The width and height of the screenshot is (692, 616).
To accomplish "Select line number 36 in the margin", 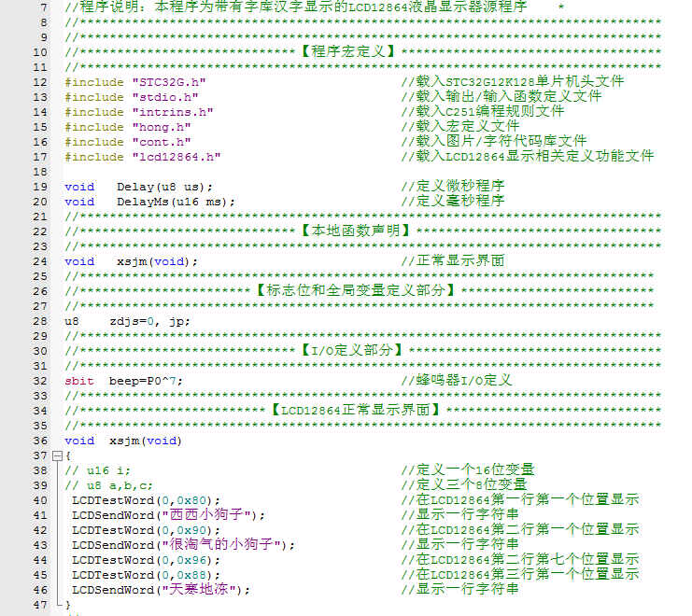I will tap(39, 441).
